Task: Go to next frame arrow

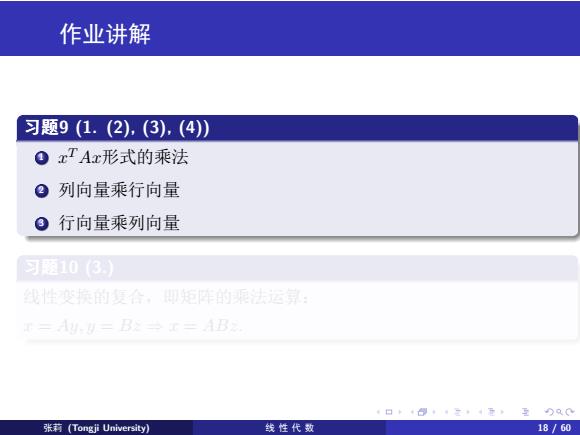Action: point(434,412)
